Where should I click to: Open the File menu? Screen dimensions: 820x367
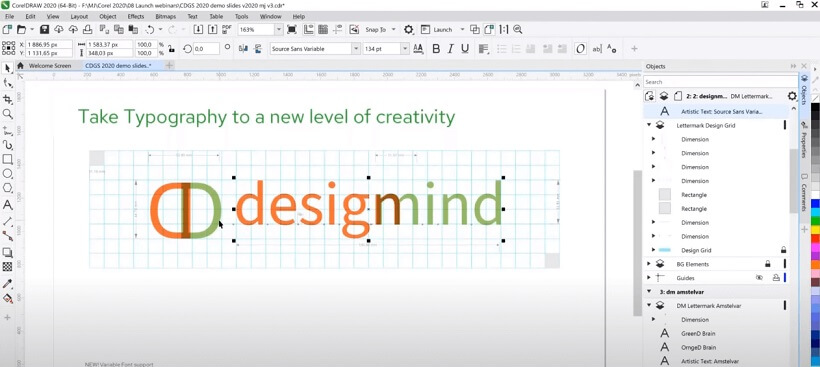[x=9, y=16]
